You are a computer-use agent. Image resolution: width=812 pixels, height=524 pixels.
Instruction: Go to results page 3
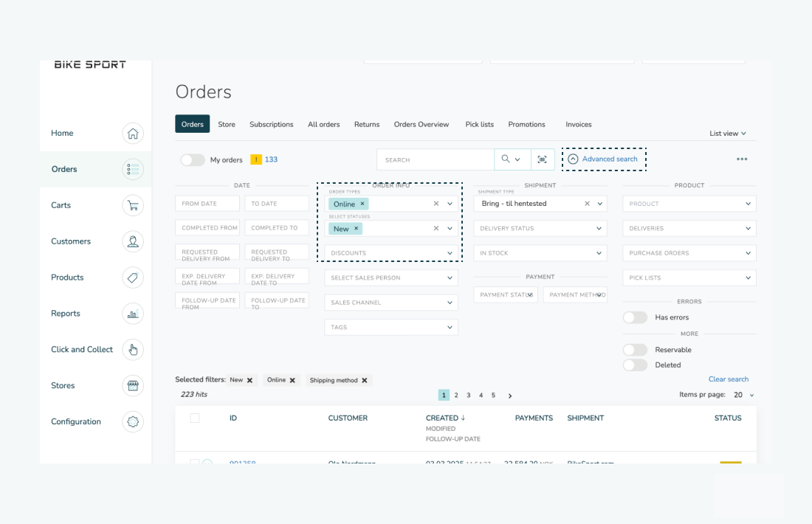tap(469, 395)
